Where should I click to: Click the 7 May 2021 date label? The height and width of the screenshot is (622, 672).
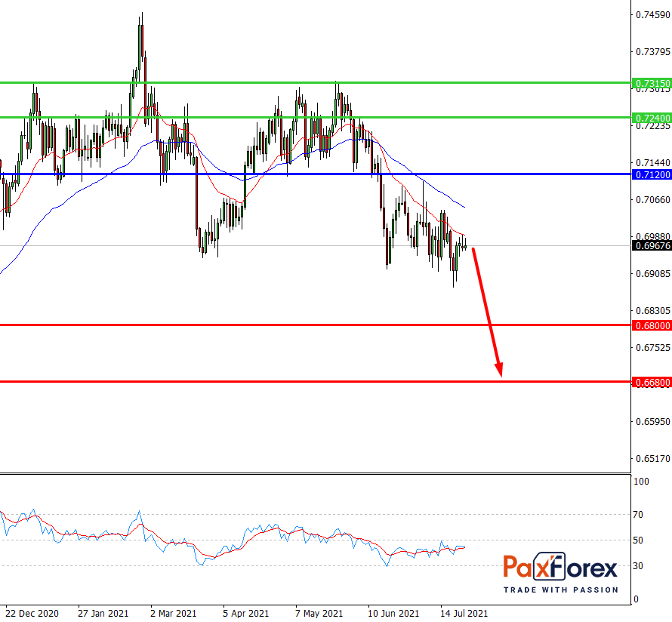pyautogui.click(x=319, y=613)
